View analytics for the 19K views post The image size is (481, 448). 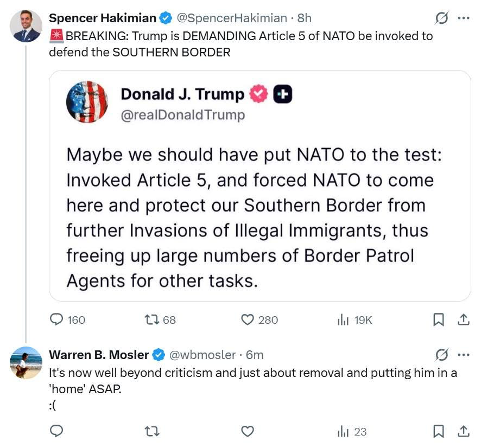click(344, 320)
